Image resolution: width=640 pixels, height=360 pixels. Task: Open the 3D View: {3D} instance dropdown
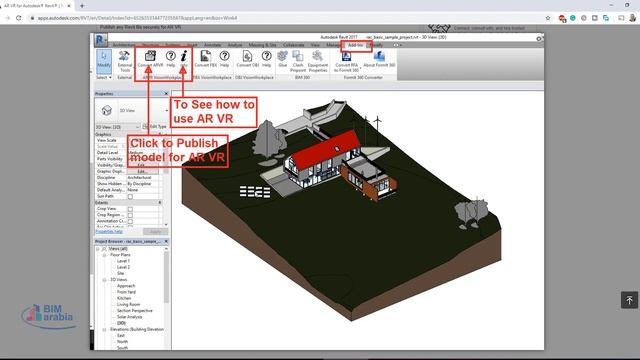pos(118,127)
